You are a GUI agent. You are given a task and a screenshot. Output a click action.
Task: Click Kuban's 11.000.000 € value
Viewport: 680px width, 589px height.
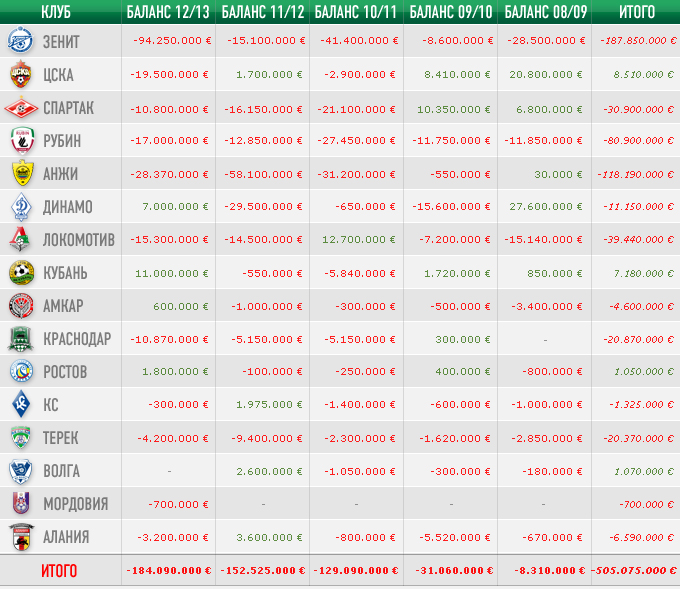point(172,273)
